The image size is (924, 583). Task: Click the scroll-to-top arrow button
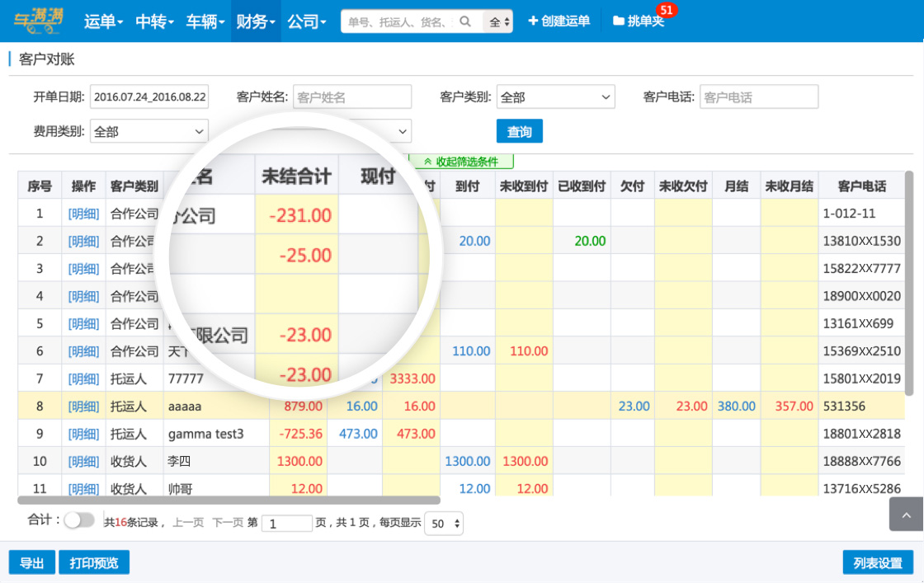click(906, 515)
